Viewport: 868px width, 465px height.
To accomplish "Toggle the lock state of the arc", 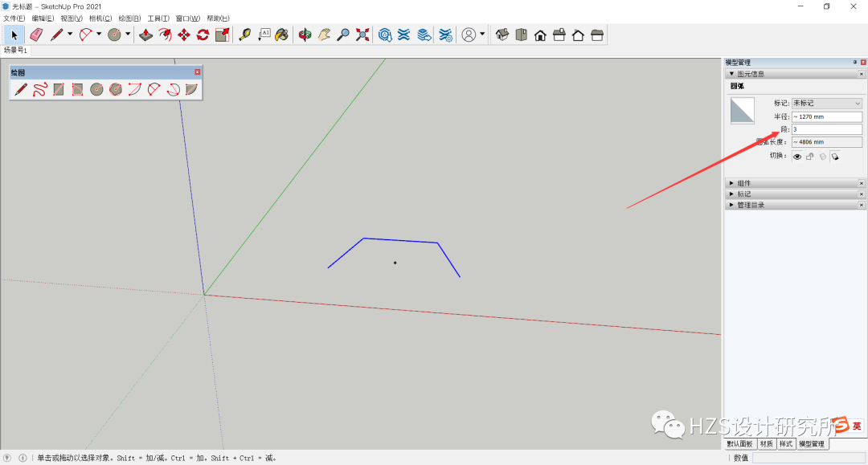I will tap(810, 157).
